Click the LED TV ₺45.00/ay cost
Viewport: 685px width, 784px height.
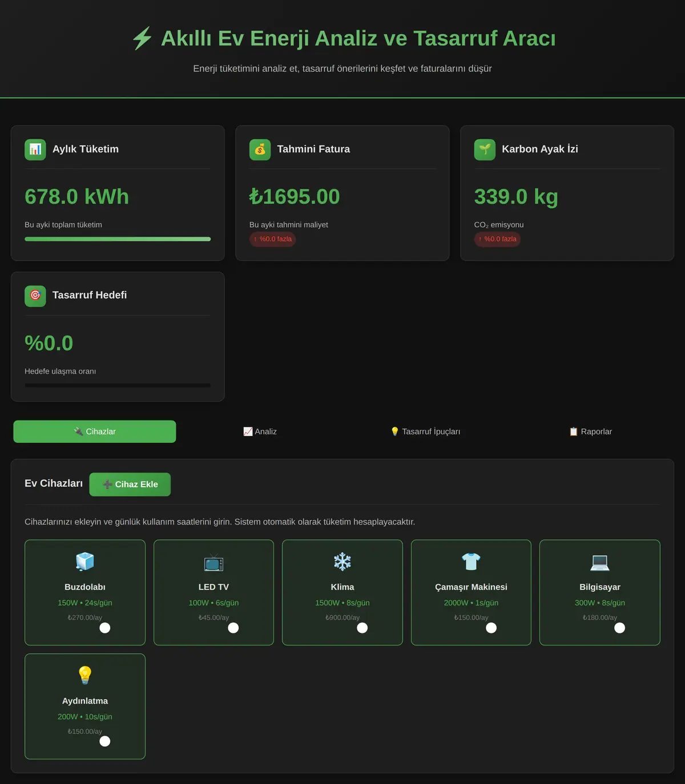(x=213, y=617)
